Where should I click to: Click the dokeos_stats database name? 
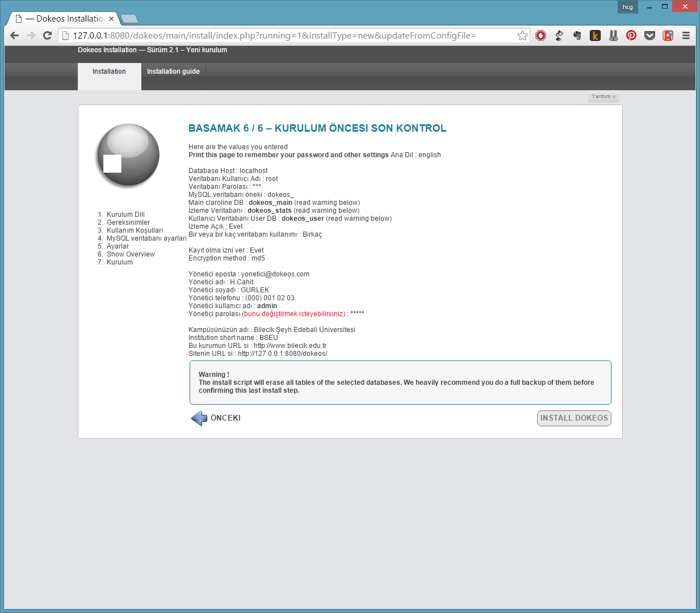(270, 211)
